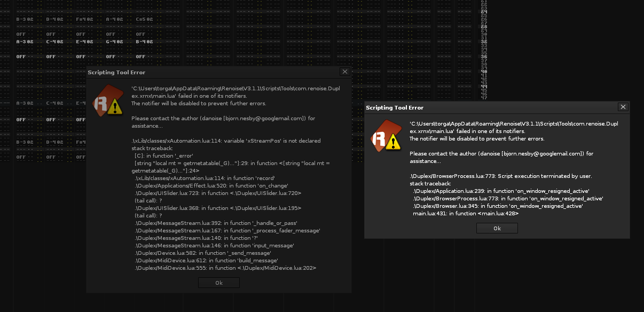Viewport: 644px width, 312px height.
Task: Click the Application.lua:239 traceback line
Action: [x=501, y=191]
